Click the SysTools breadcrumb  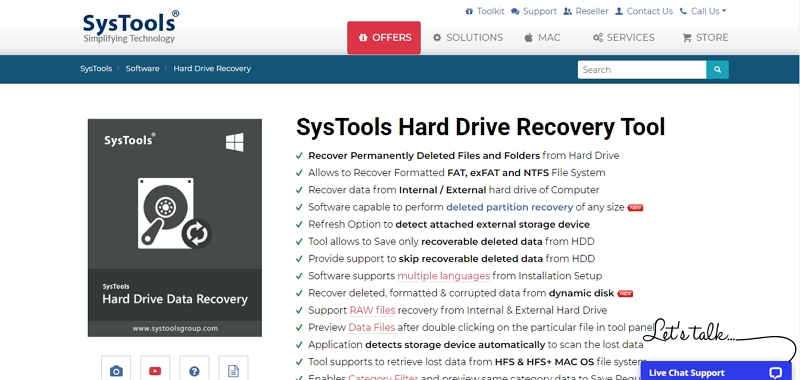[x=96, y=68]
